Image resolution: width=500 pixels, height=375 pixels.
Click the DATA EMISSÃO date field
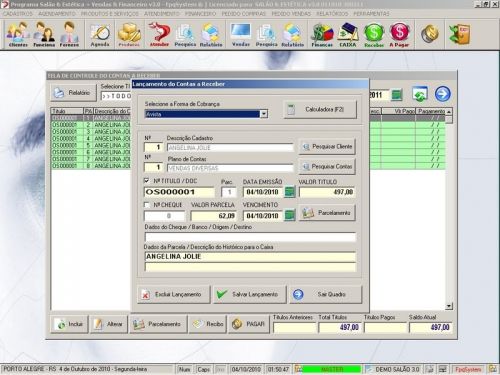click(x=263, y=192)
